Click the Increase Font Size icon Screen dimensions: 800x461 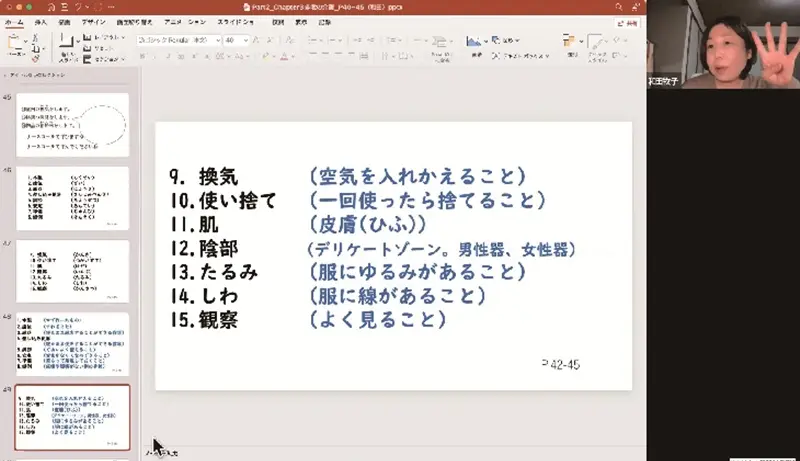click(257, 40)
